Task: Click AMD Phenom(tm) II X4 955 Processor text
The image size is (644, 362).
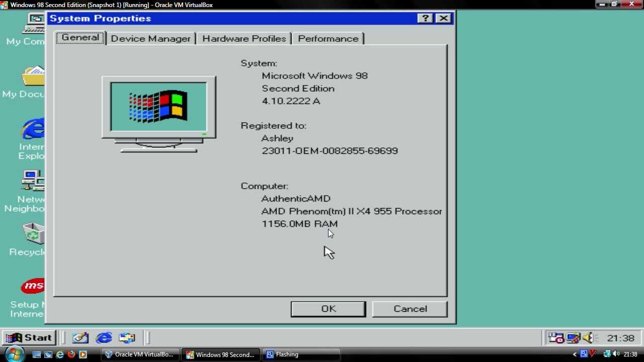Action: point(352,211)
